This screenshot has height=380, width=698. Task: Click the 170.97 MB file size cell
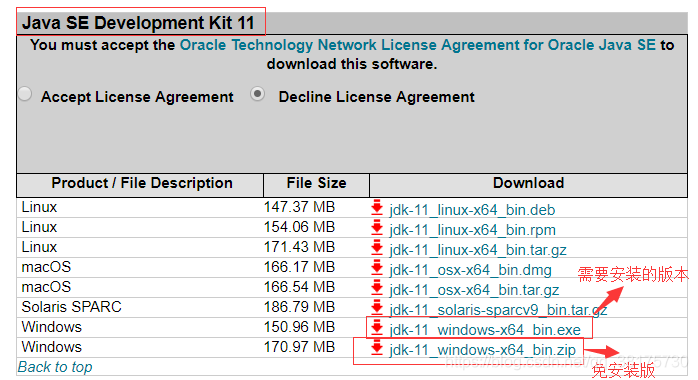(x=299, y=347)
